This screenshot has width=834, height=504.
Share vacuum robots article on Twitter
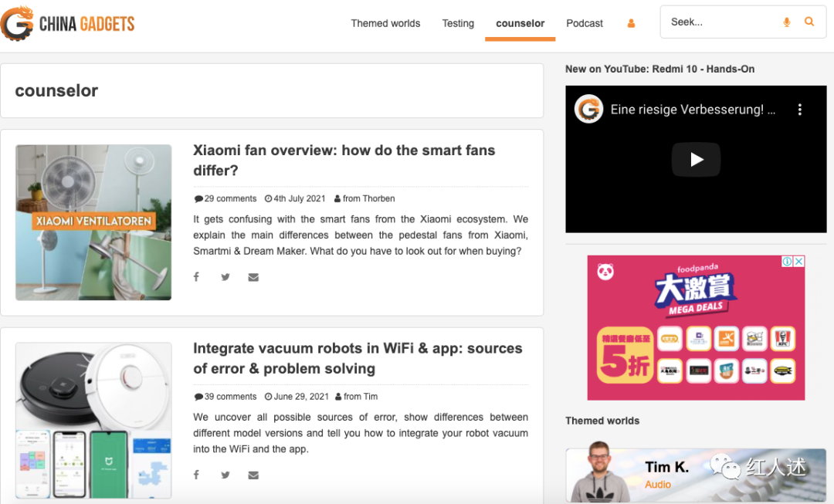225,475
